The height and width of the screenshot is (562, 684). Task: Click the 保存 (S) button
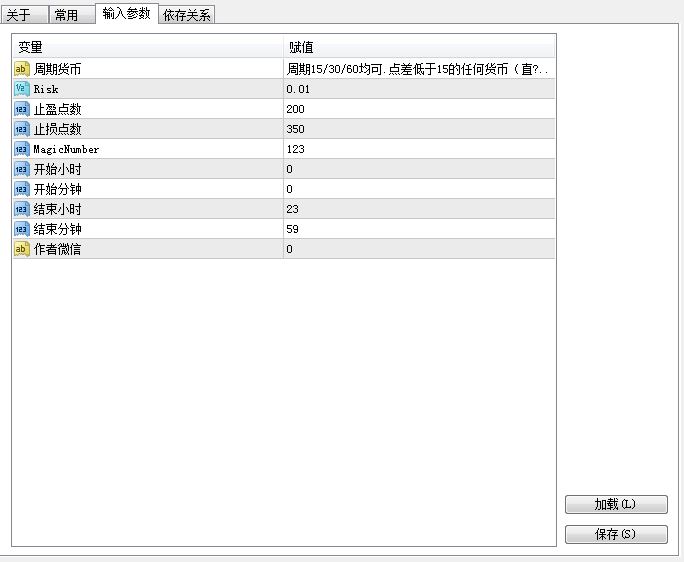pyautogui.click(x=616, y=534)
